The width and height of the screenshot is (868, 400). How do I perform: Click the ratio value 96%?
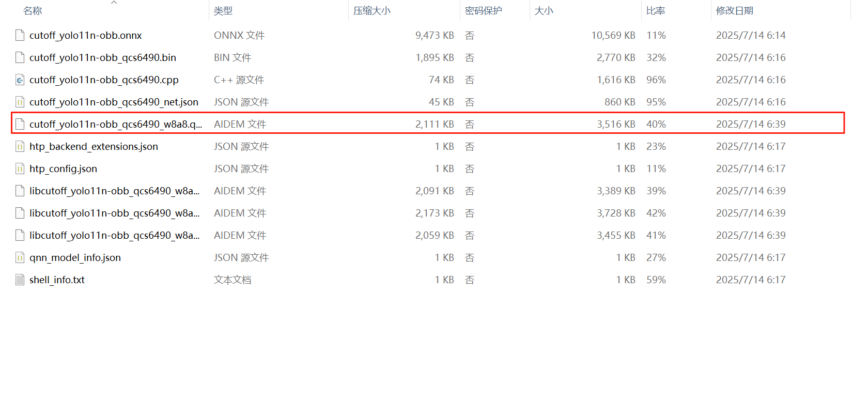tap(656, 80)
